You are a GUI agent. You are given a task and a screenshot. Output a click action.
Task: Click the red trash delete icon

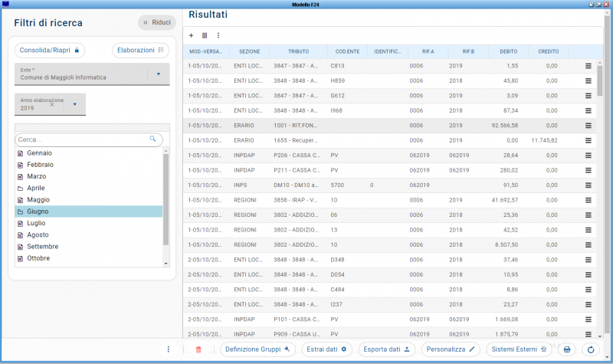point(198,349)
